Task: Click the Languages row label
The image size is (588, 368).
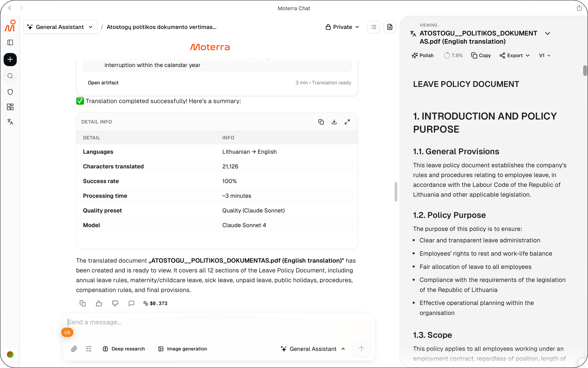Action: (98, 152)
